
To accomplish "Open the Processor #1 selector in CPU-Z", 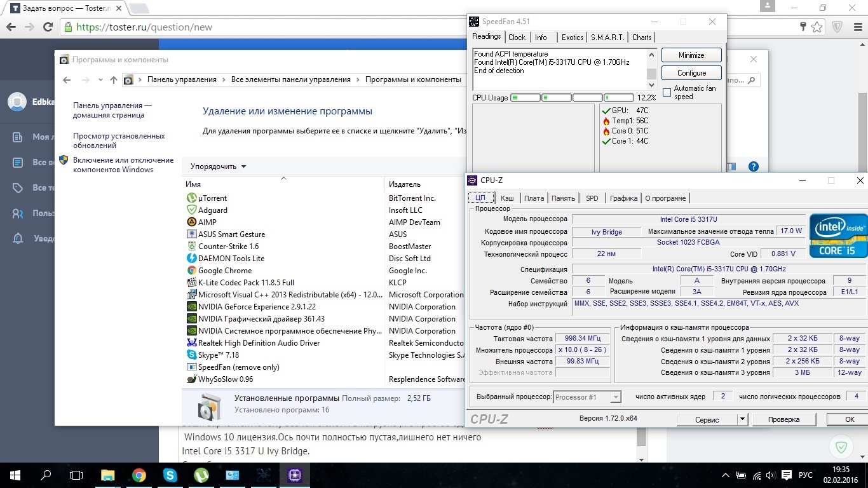I will [x=587, y=397].
